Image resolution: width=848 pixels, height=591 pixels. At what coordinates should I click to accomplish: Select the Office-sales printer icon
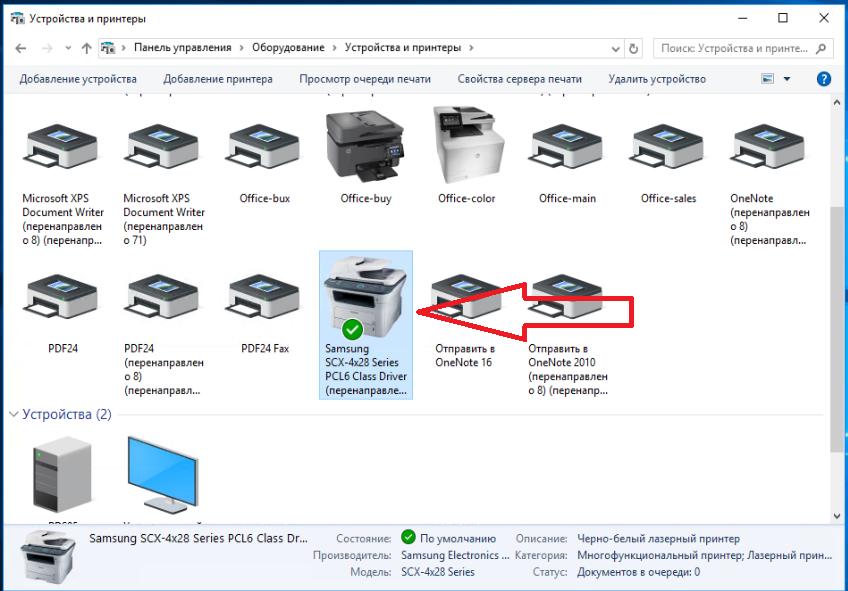(x=668, y=146)
